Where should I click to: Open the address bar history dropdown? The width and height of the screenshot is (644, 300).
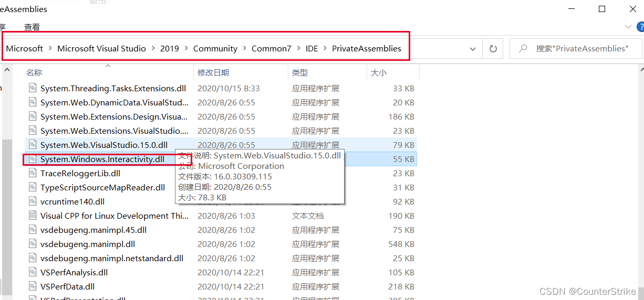473,48
